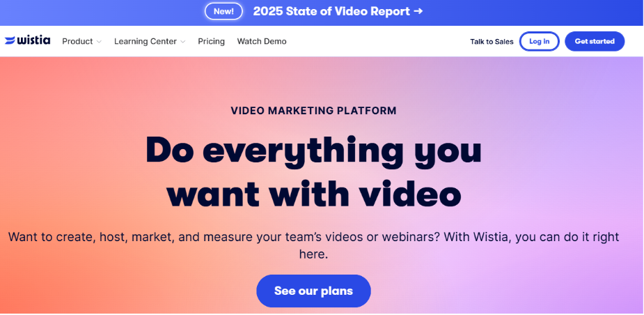
Task: Click the Get started button
Action: 595,42
